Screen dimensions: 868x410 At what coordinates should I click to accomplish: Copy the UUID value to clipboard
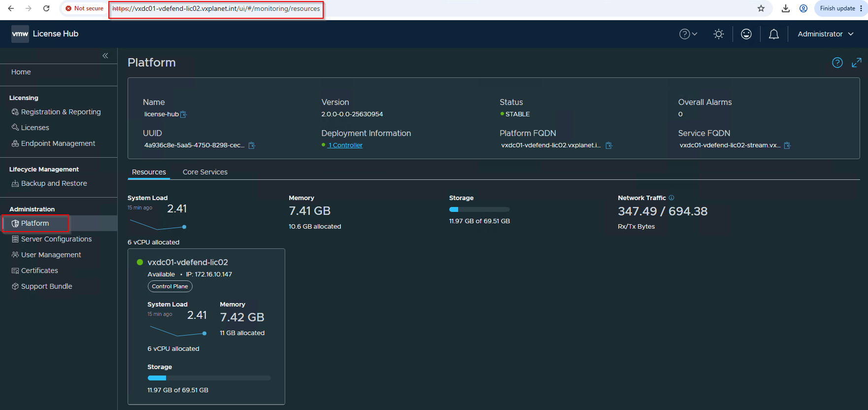(252, 145)
